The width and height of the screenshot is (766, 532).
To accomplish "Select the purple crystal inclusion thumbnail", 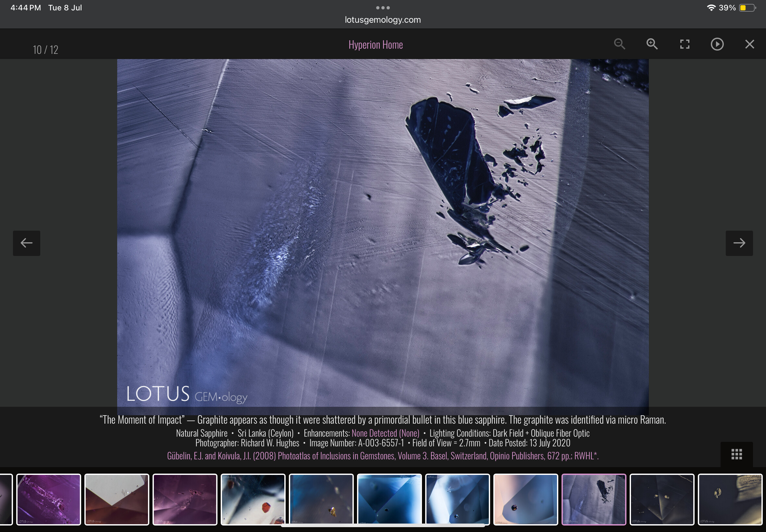I will 49,499.
